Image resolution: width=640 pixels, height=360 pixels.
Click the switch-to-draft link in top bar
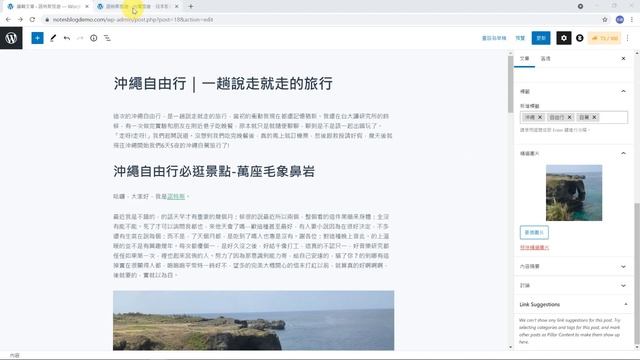pos(494,38)
